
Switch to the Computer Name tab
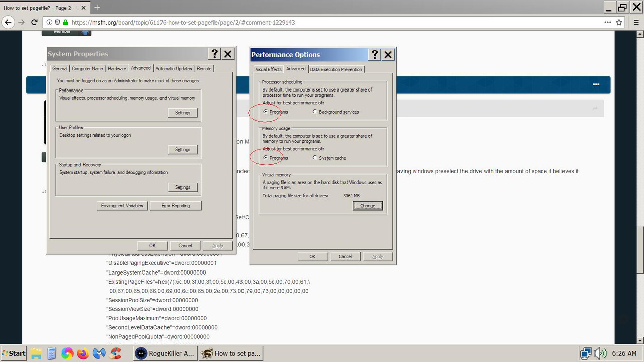88,69
